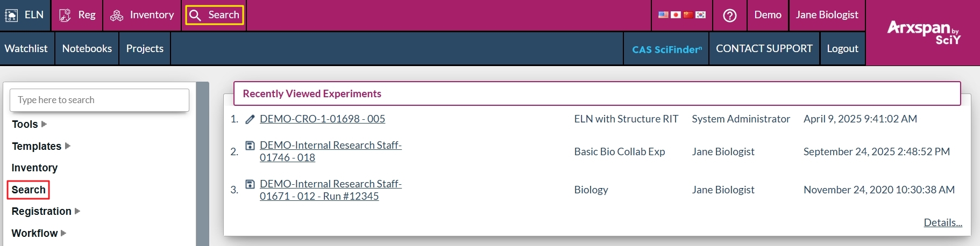Select the Chinese flag language icon

[688, 15]
